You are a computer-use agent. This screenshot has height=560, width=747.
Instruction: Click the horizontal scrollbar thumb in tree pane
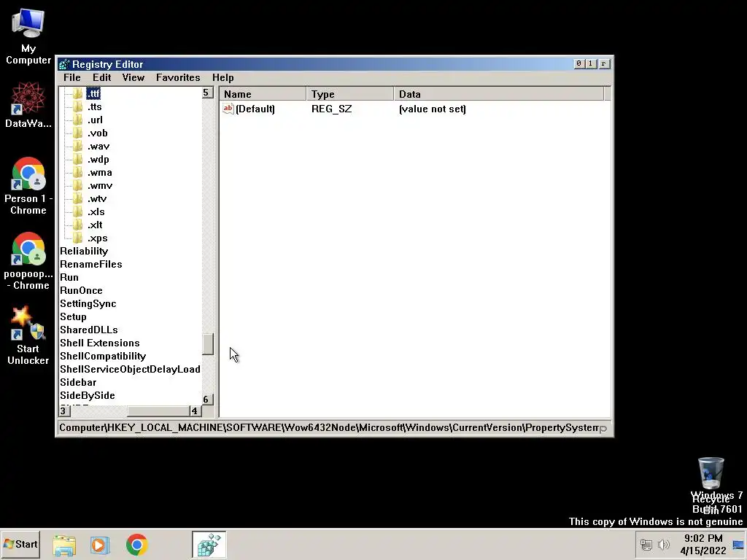coord(158,411)
